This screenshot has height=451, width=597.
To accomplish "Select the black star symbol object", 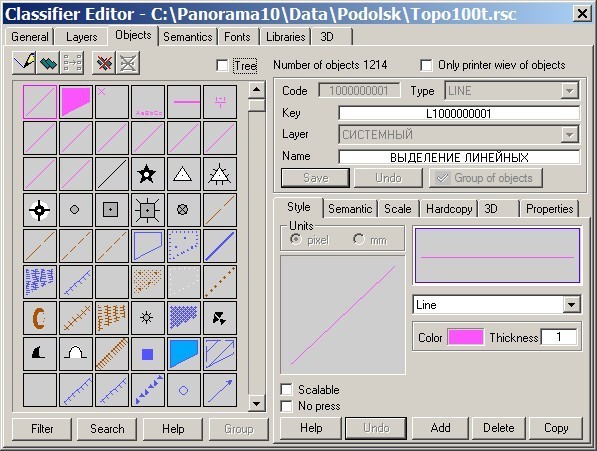I will (x=148, y=174).
